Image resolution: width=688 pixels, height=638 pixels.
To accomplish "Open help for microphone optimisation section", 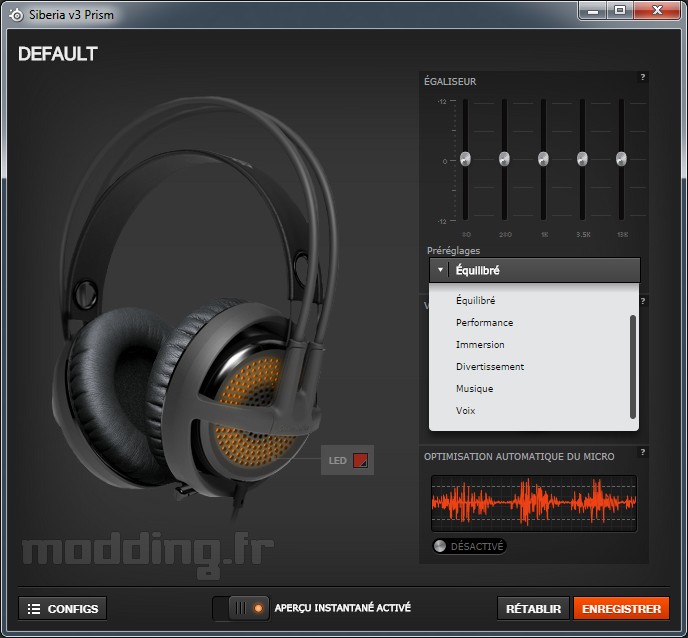I will pyautogui.click(x=642, y=452).
